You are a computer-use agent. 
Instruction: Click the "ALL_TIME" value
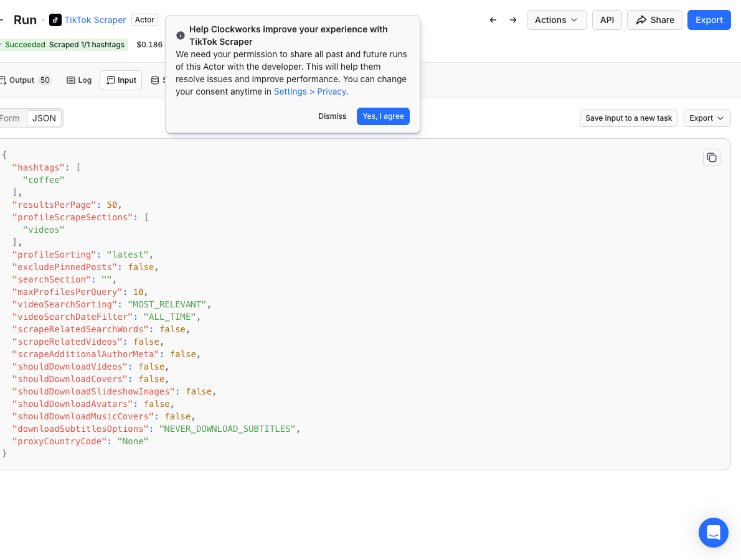(x=169, y=317)
